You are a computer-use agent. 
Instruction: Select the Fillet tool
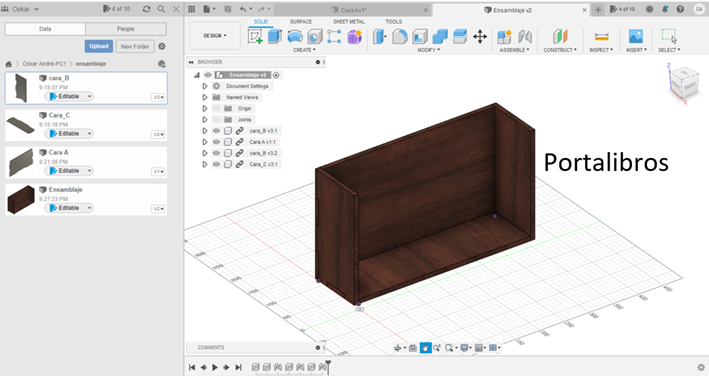click(400, 37)
